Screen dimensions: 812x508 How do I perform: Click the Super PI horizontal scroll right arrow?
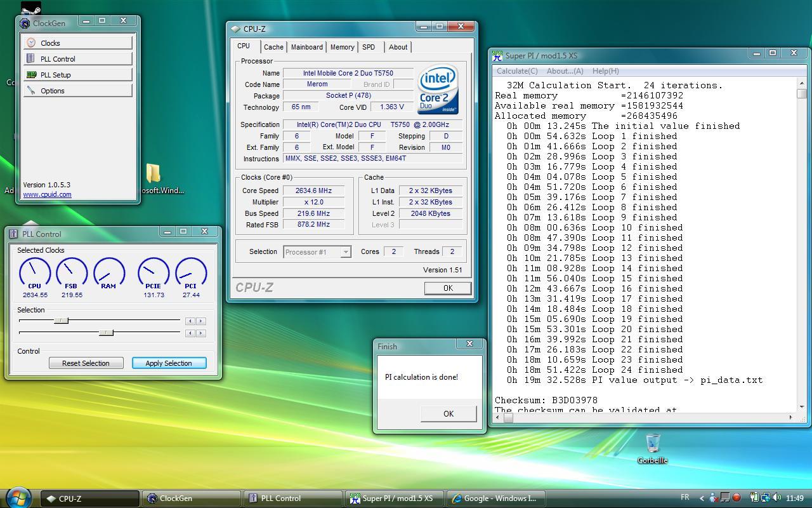[x=790, y=417]
